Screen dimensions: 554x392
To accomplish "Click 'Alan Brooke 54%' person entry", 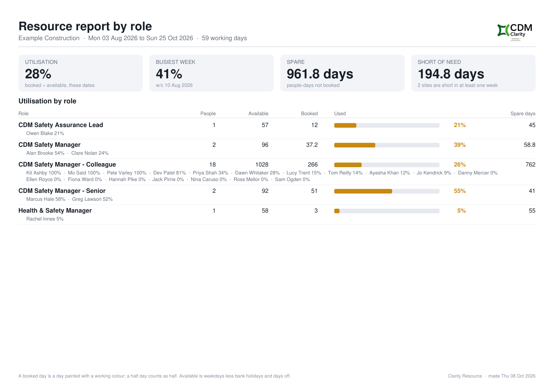I will (x=45, y=153).
